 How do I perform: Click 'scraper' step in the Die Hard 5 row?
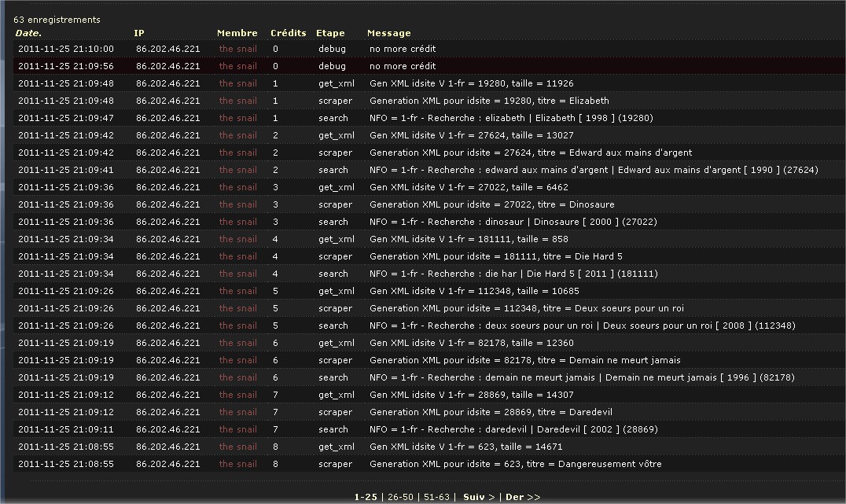(335, 256)
